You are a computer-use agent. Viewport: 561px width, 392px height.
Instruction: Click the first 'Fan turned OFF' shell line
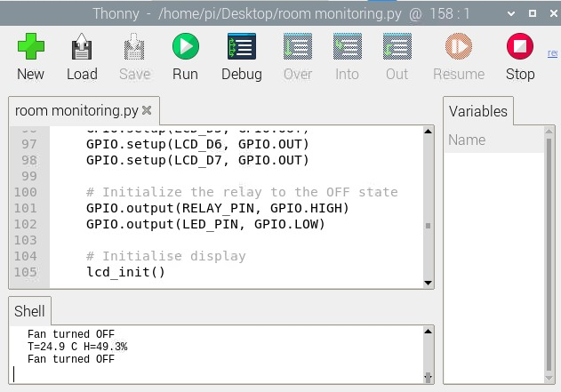(71, 334)
